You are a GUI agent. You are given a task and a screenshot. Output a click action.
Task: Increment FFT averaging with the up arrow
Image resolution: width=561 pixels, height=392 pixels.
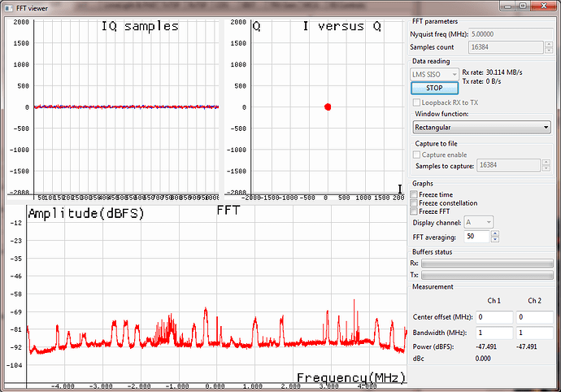point(495,233)
